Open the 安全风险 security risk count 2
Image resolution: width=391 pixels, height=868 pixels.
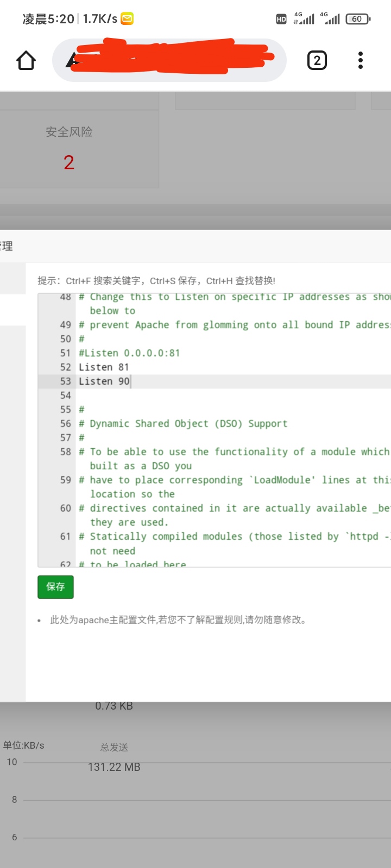pos(69,162)
